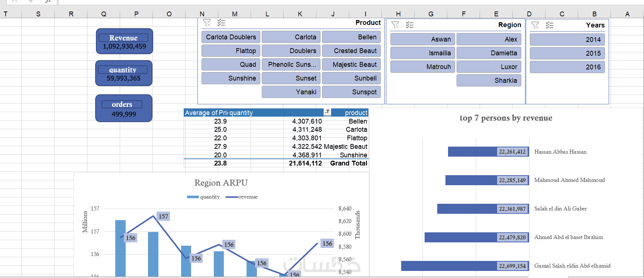This screenshot has height=278, width=644.
Task: Select Sunshine in the Product slicer
Action: pyautogui.click(x=231, y=78)
